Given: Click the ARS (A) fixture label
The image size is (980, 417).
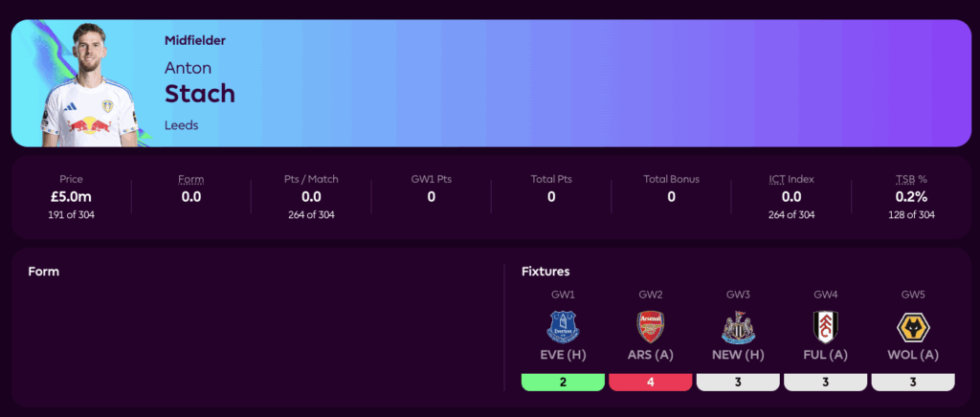Looking at the screenshot, I should coord(650,357).
